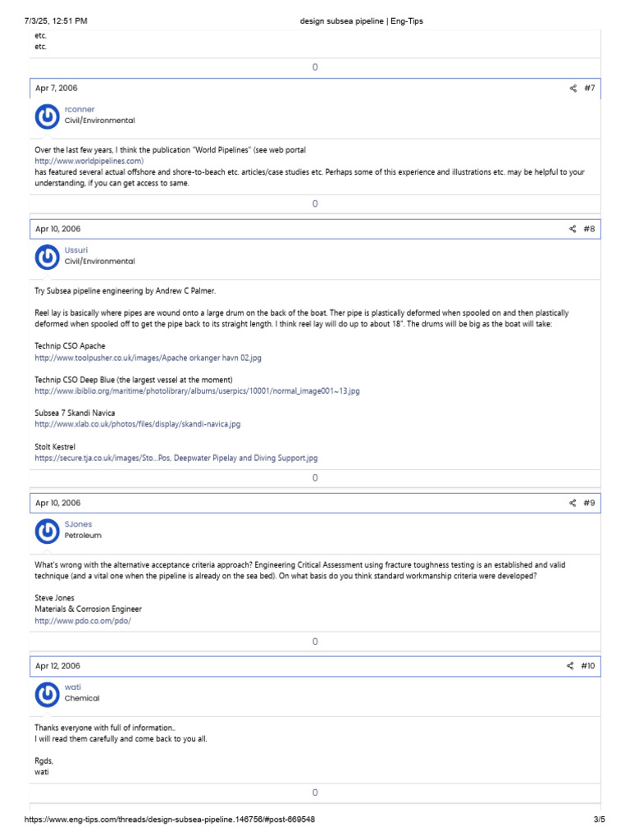Click the SJones username

coord(78,524)
